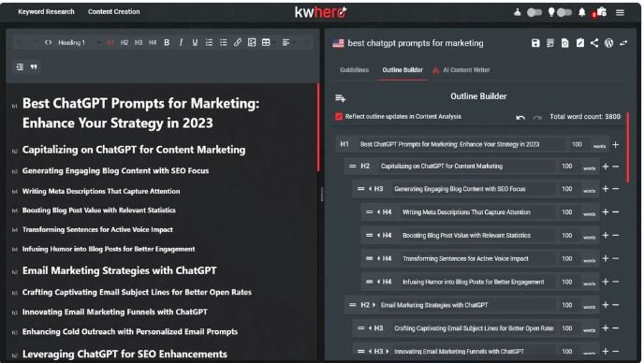The height and width of the screenshot is (363, 644).
Task: Click the divider handle between the two panels
Action: 322,195
